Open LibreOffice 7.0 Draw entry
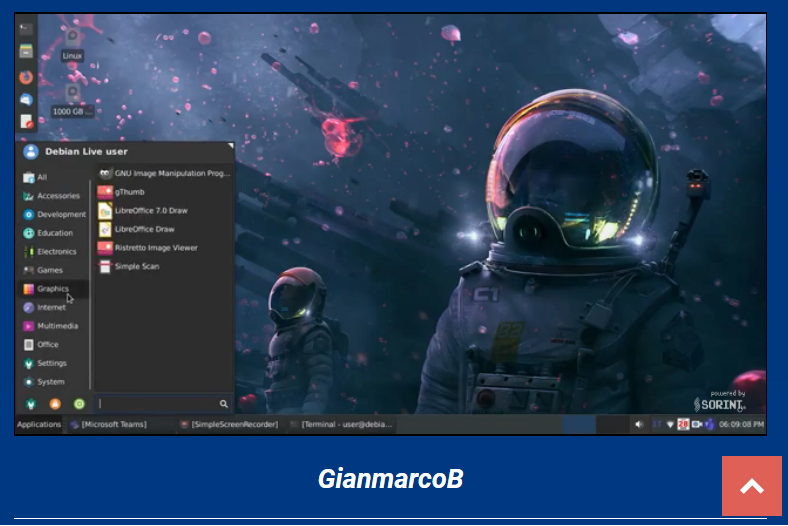Image resolution: width=788 pixels, height=526 pixels. [x=164, y=211]
